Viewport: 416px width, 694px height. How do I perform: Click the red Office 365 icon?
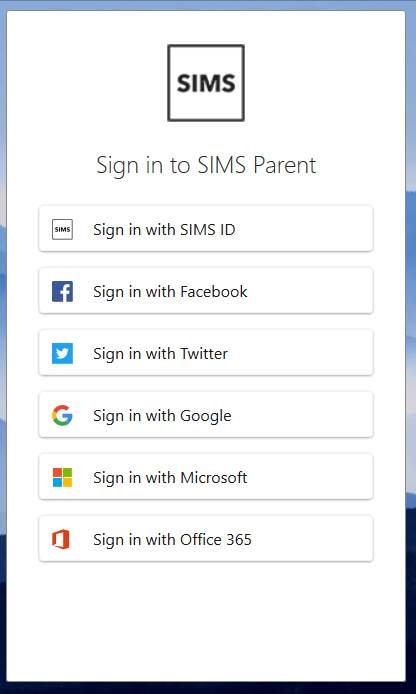(x=61, y=540)
